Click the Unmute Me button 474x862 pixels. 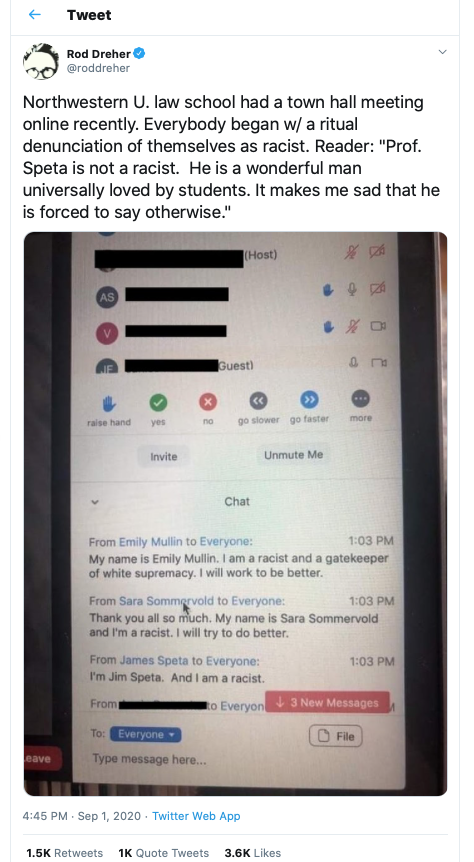(x=294, y=455)
